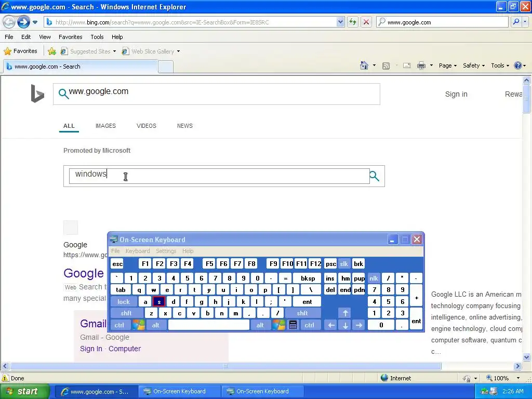Open the Page command bar dropdown

(x=448, y=65)
